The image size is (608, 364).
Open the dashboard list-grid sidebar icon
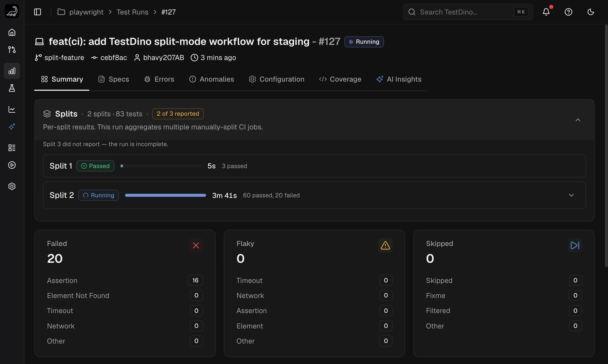tap(12, 148)
